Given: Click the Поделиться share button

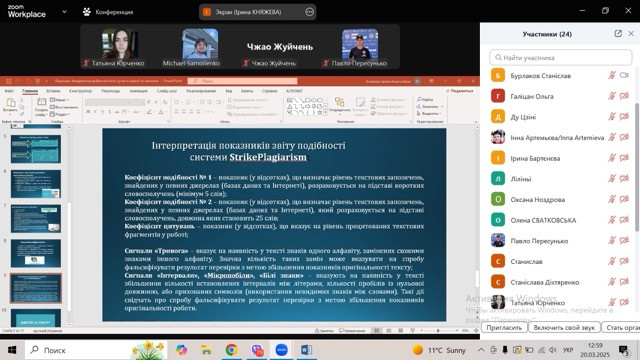Looking at the screenshot, I should [460, 91].
